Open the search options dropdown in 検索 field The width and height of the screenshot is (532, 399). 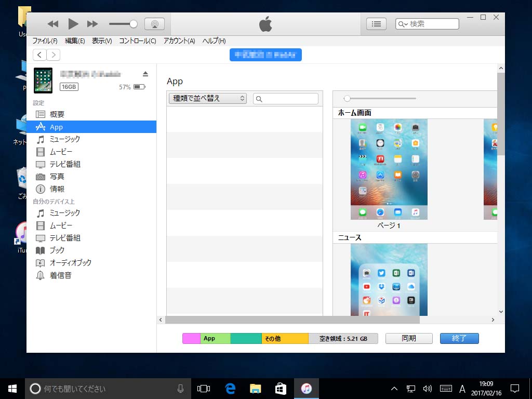tap(403, 24)
